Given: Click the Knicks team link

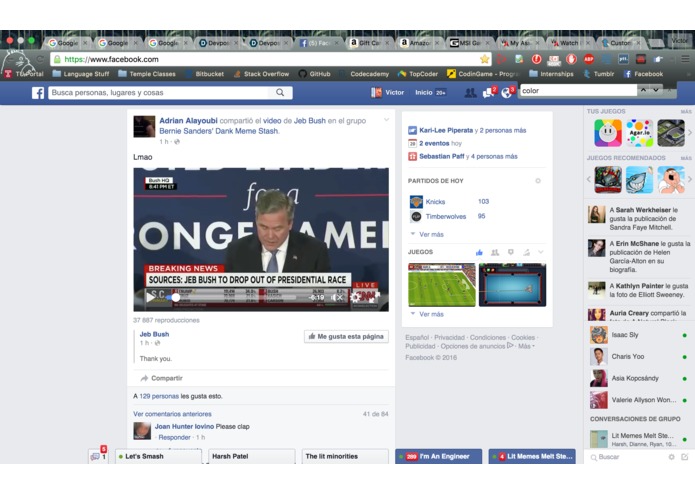Looking at the screenshot, I should 435,202.
